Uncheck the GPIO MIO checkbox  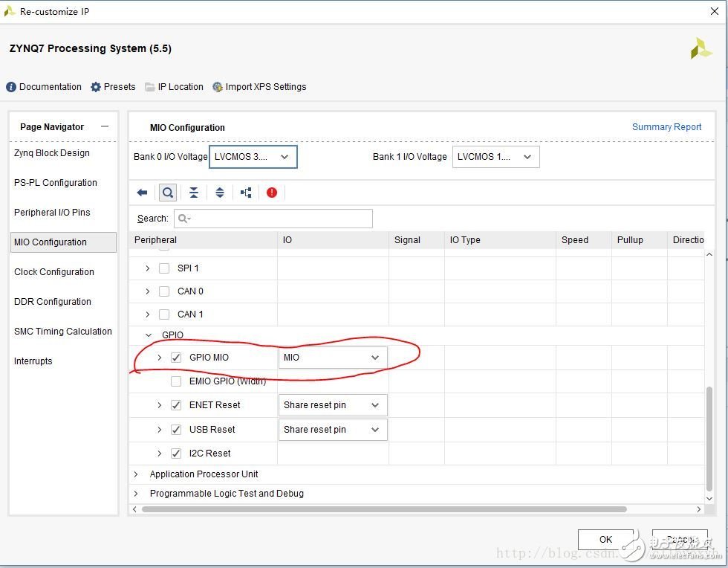pyautogui.click(x=176, y=358)
